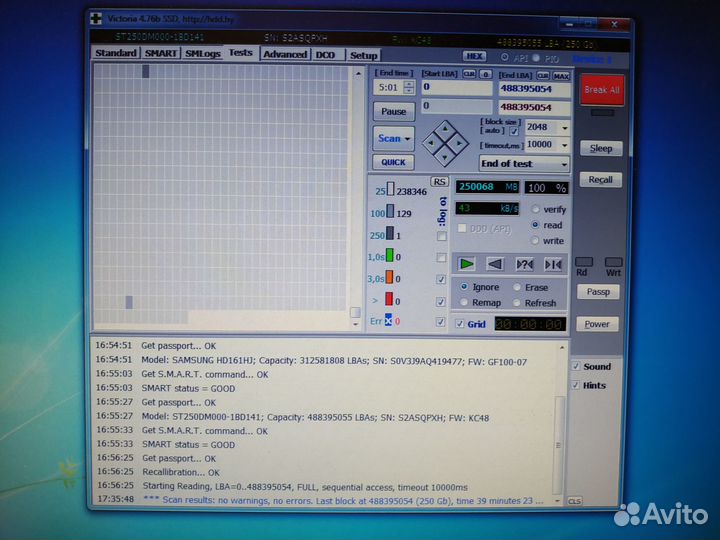
Task: Toggle the Grid checkbox
Action: tap(459, 324)
